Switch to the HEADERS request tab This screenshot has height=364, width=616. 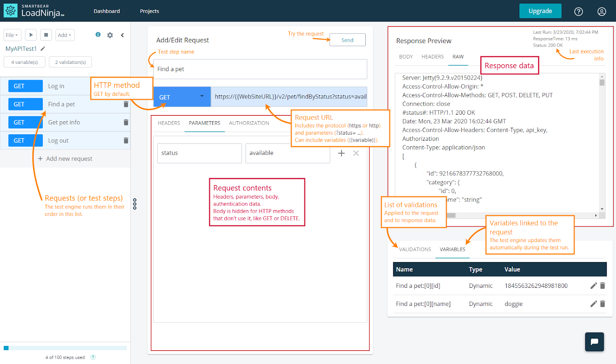tap(169, 123)
